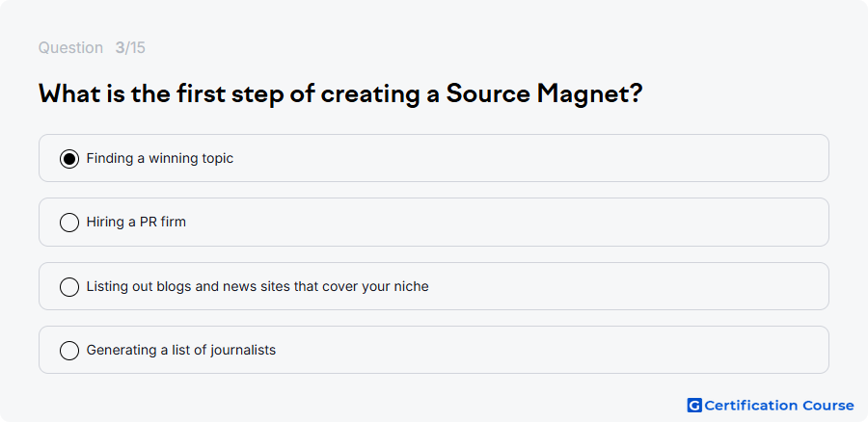Click the gray 'Question' label

(x=70, y=48)
